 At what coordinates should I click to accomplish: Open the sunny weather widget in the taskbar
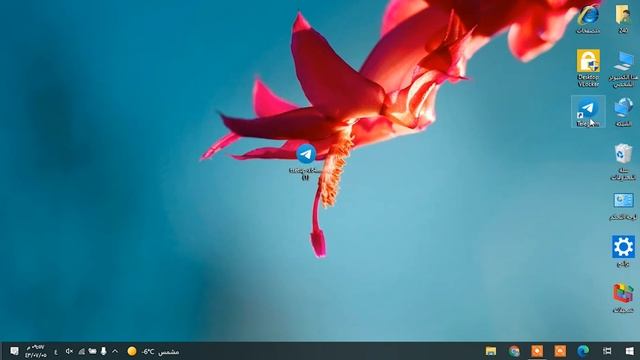coord(153,351)
